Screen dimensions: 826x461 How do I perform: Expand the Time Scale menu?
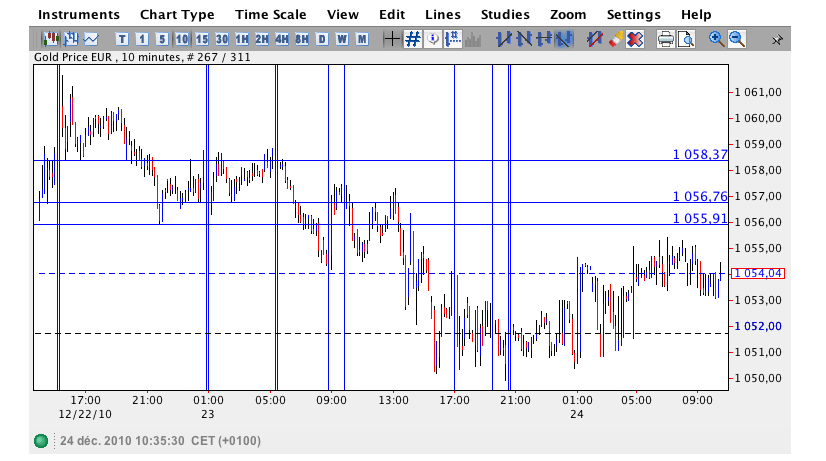(x=270, y=15)
